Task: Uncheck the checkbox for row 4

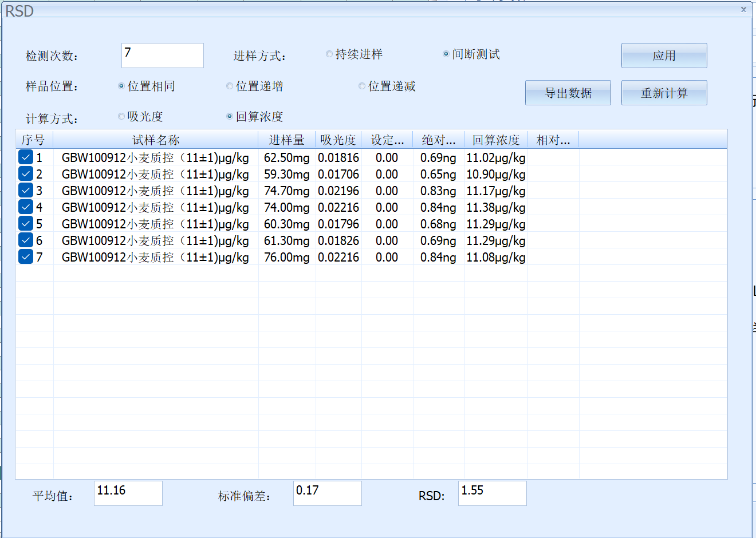Action: pos(25,207)
